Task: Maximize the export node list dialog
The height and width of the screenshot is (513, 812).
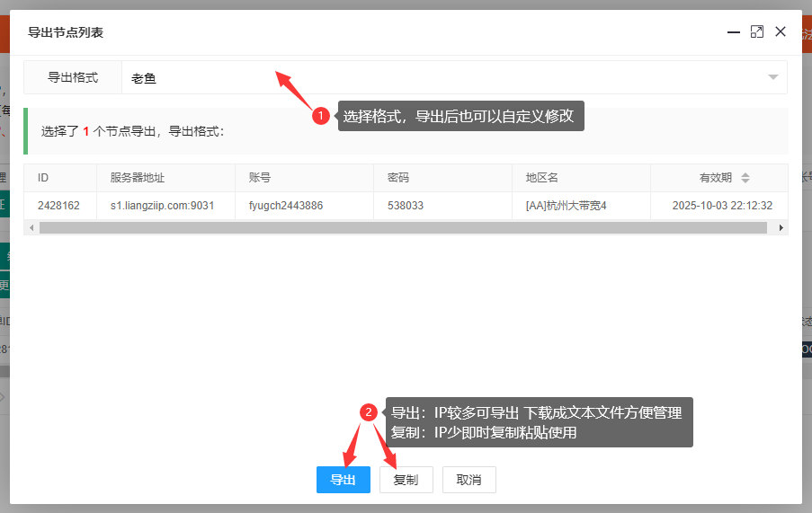Action: tap(757, 31)
